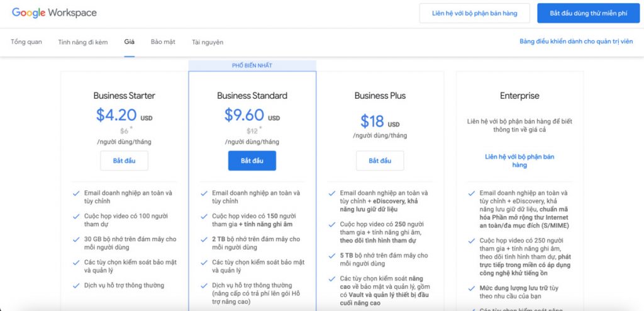Click the crossed-out $6 price

(x=124, y=131)
